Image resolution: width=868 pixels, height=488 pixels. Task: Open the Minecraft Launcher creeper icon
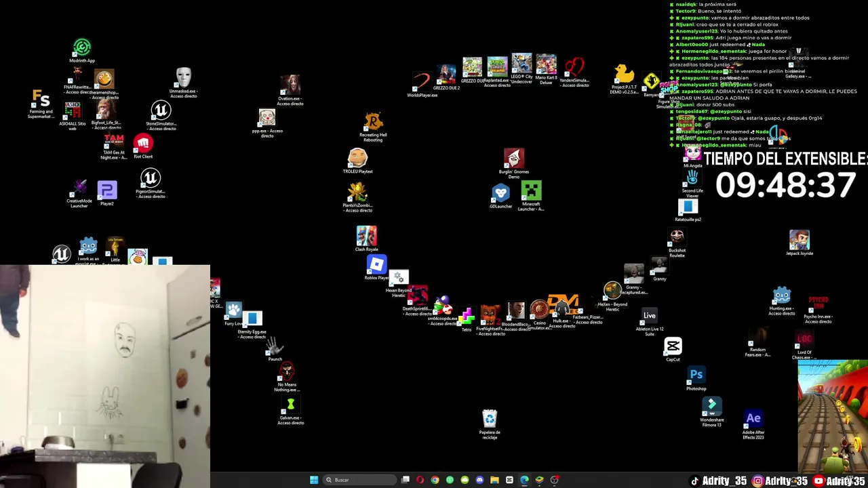[531, 196]
